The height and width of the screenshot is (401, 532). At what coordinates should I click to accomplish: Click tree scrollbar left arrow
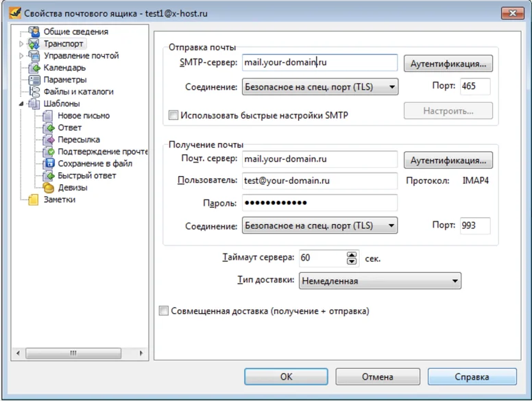point(18,353)
